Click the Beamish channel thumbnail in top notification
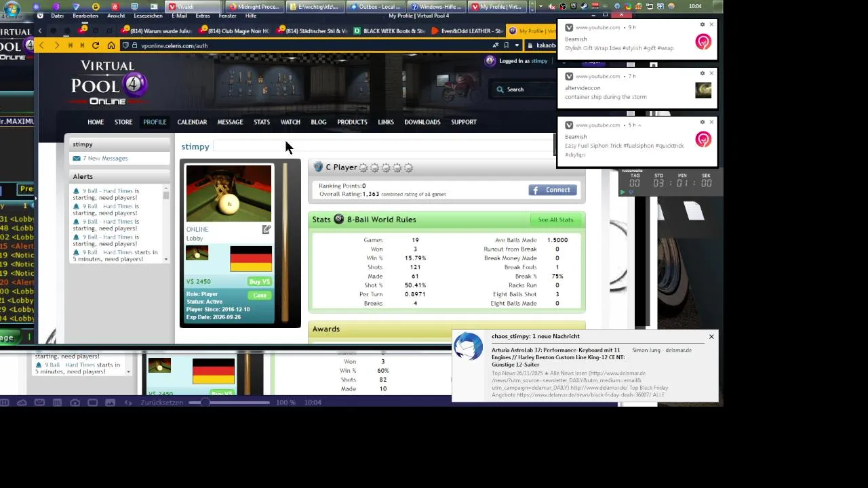868x488 pixels. [x=703, y=41]
